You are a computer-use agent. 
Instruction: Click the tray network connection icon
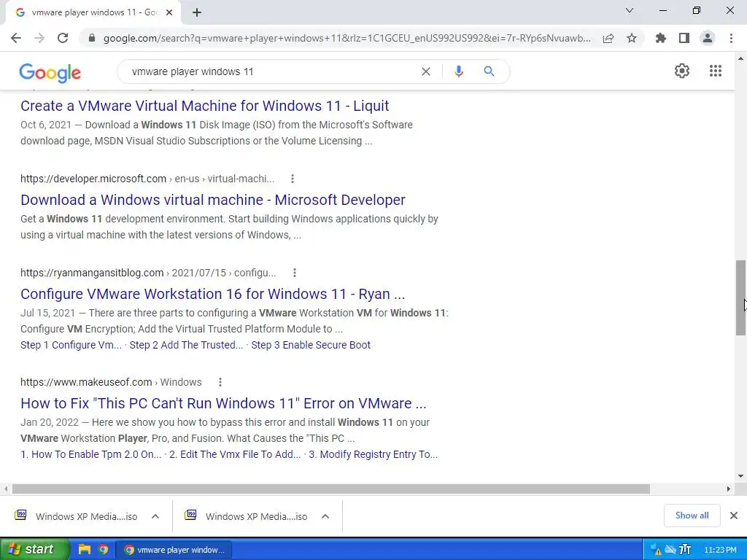pyautogui.click(x=670, y=550)
